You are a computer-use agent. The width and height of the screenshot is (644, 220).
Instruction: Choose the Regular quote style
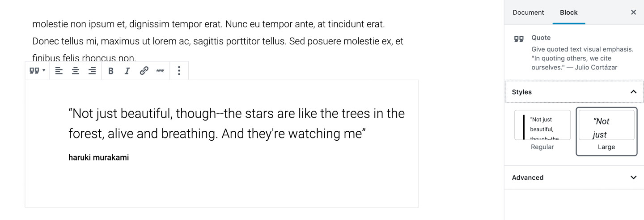coord(542,131)
